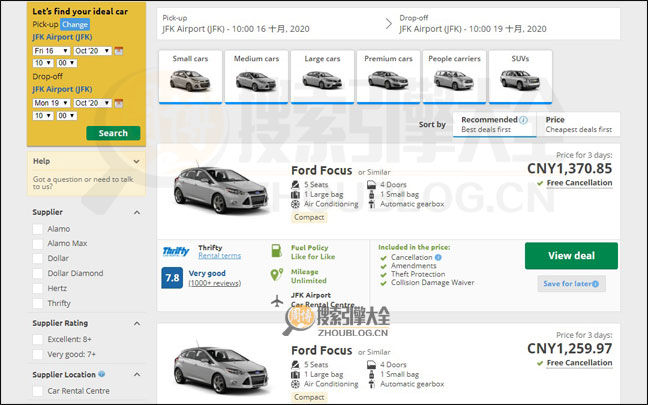The width and height of the screenshot is (648, 405).
Task: Click the info icon in Save for later
Action: (595, 284)
